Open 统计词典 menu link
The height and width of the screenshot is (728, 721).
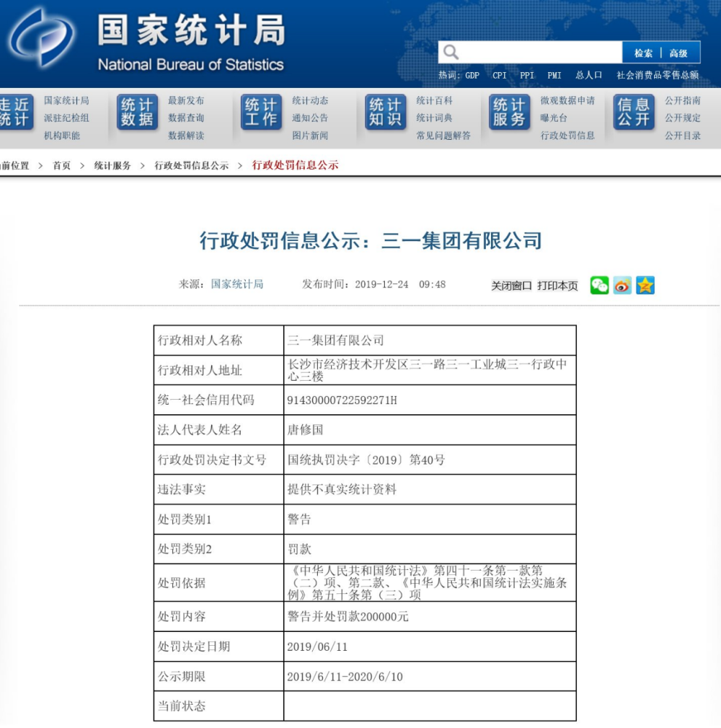(434, 118)
